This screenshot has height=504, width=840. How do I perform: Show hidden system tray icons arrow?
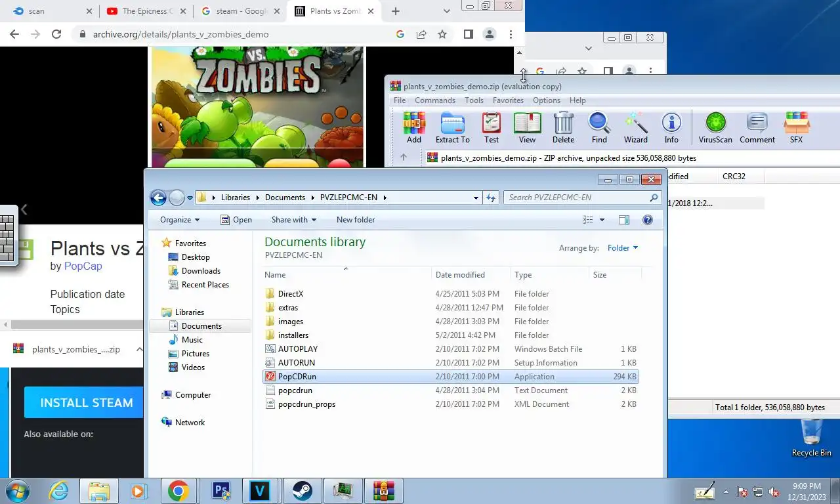[726, 491]
